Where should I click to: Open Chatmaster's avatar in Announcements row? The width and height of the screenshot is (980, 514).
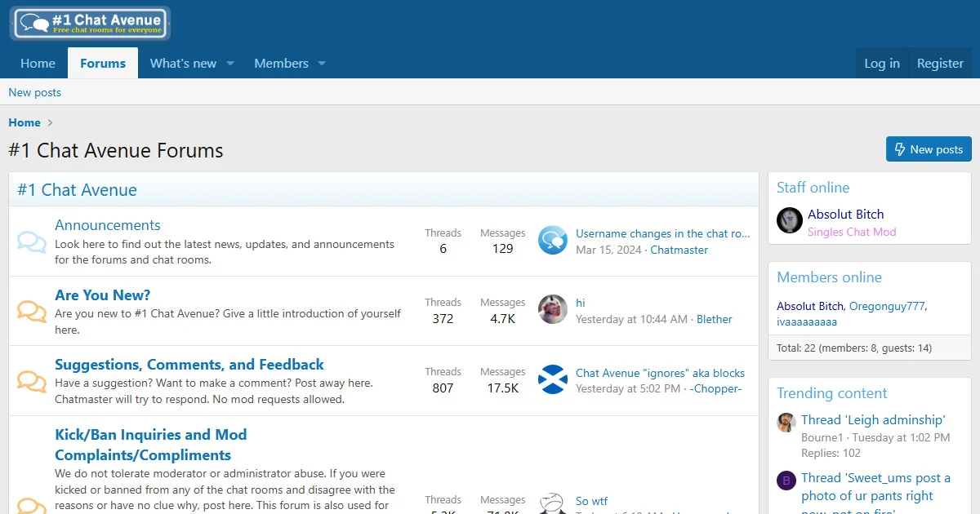[x=553, y=241]
